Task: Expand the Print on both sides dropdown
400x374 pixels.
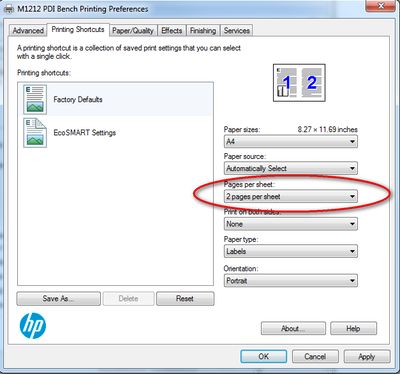Action: coord(291,224)
